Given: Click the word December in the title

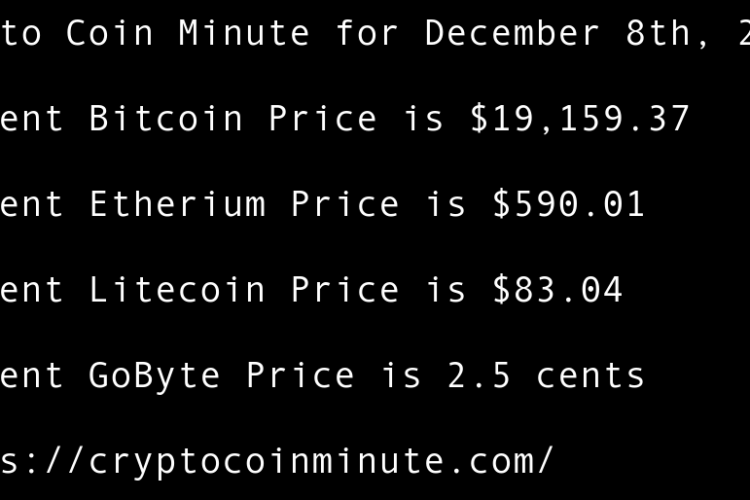Looking at the screenshot, I should pos(512,33).
